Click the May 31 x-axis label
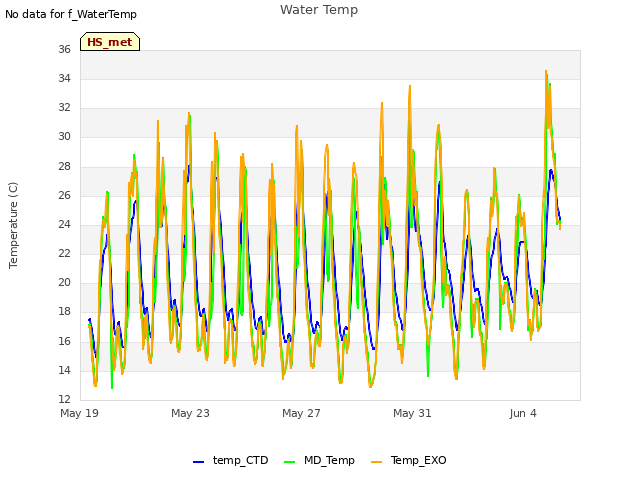 click(x=412, y=413)
